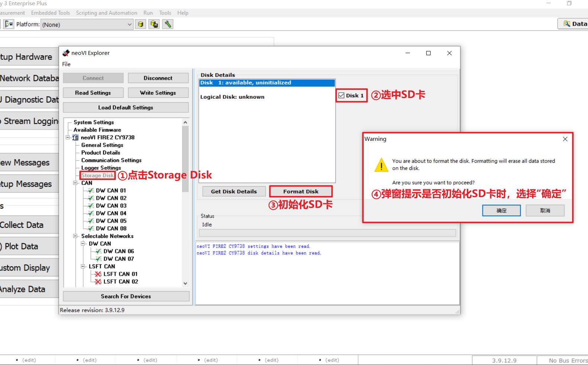Select System Settings in the tree
The image size is (588, 365).
click(x=94, y=122)
